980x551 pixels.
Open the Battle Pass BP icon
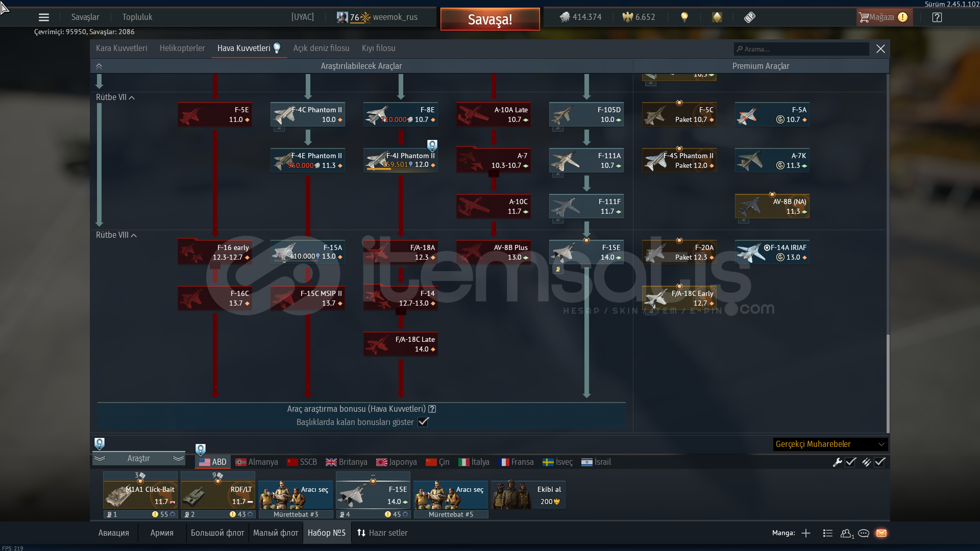[x=749, y=17]
